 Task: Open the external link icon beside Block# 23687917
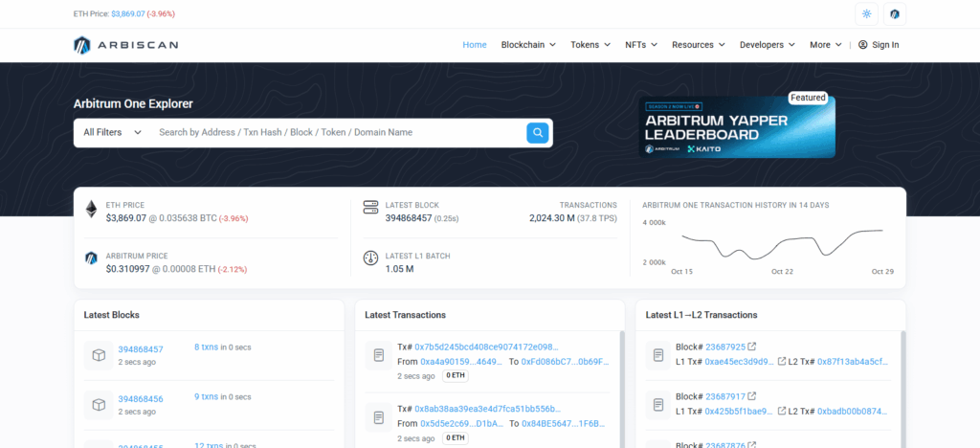coord(752,396)
